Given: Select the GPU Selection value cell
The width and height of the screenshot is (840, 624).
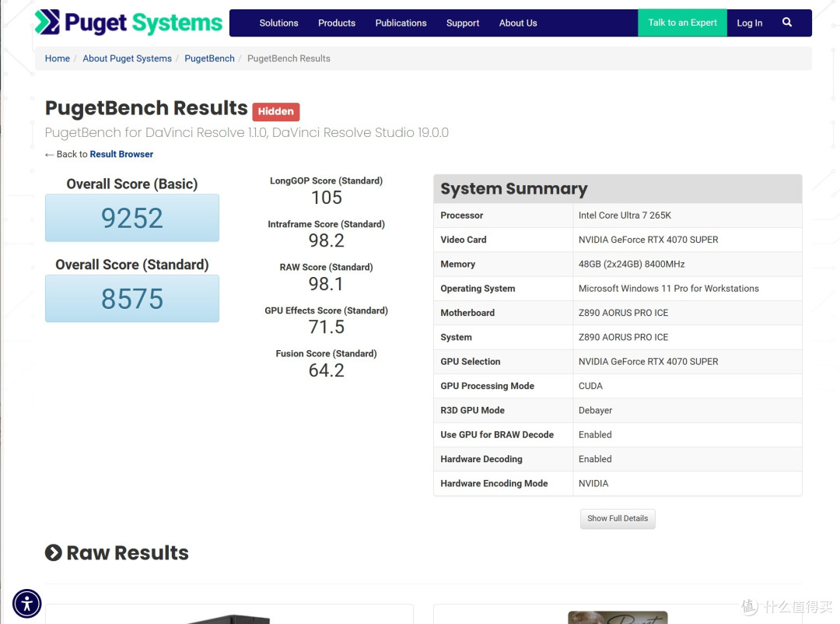Looking at the screenshot, I should (x=687, y=362).
